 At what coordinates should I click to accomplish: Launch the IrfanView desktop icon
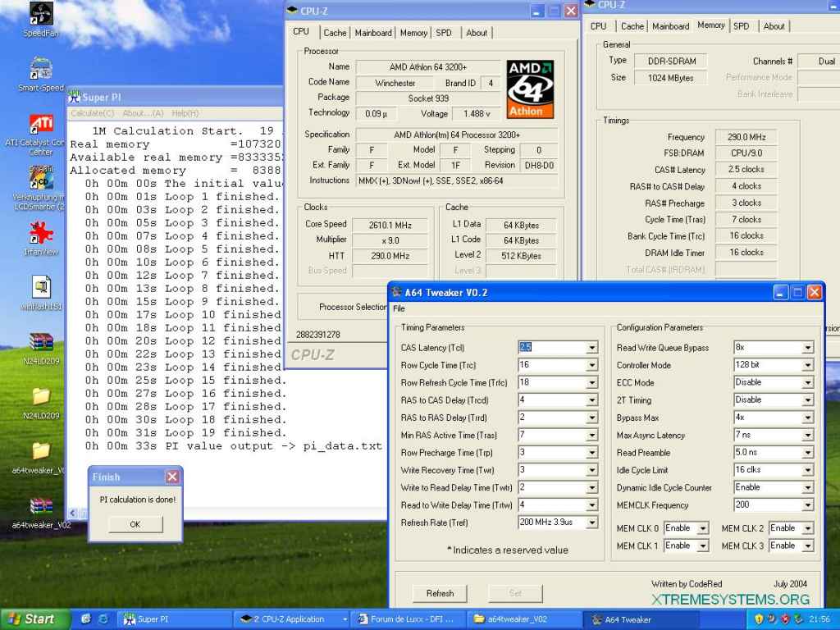click(41, 233)
